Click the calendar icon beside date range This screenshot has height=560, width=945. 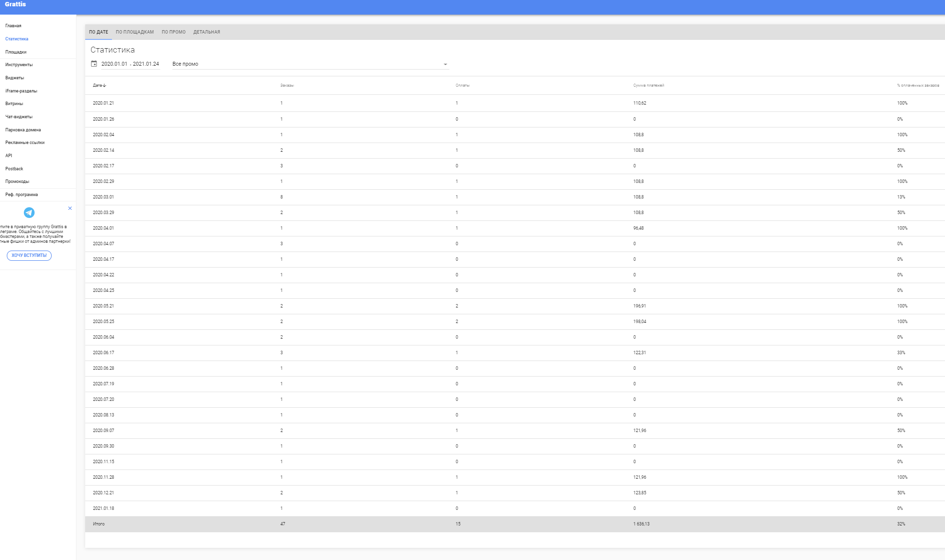point(94,64)
